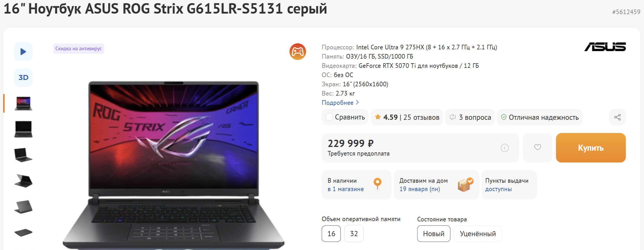Add laptop to favorites with heart icon
Screen dimensions: 644x250
538,148
